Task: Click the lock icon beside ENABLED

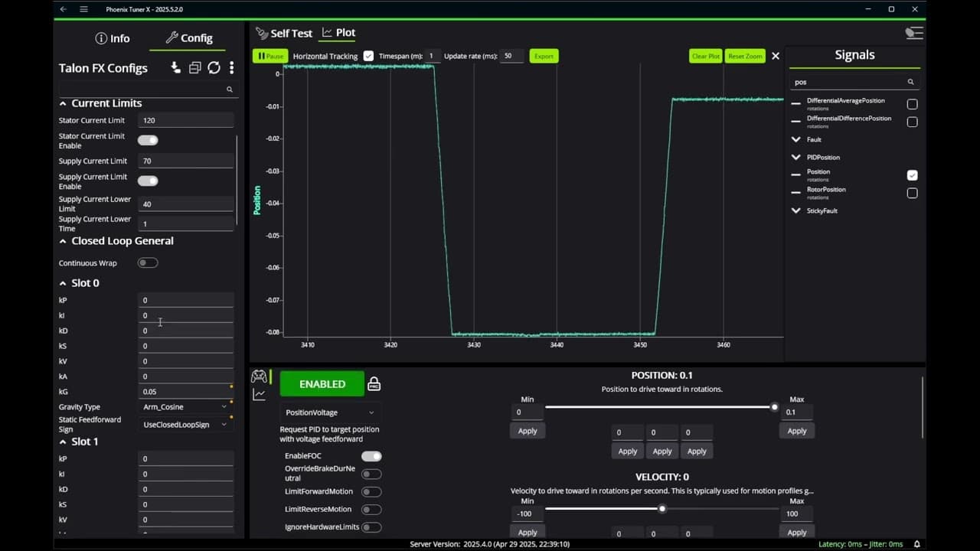Action: pos(374,384)
